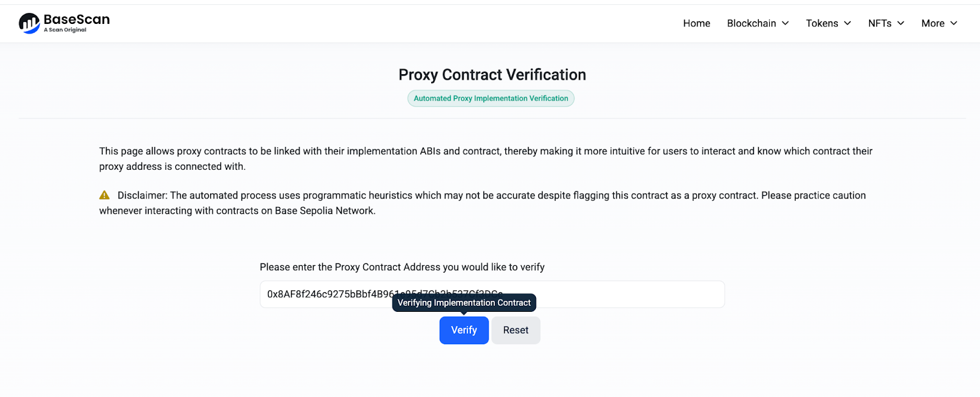Click the 'Please enter the Proxy Contract Address' label

pos(402,267)
